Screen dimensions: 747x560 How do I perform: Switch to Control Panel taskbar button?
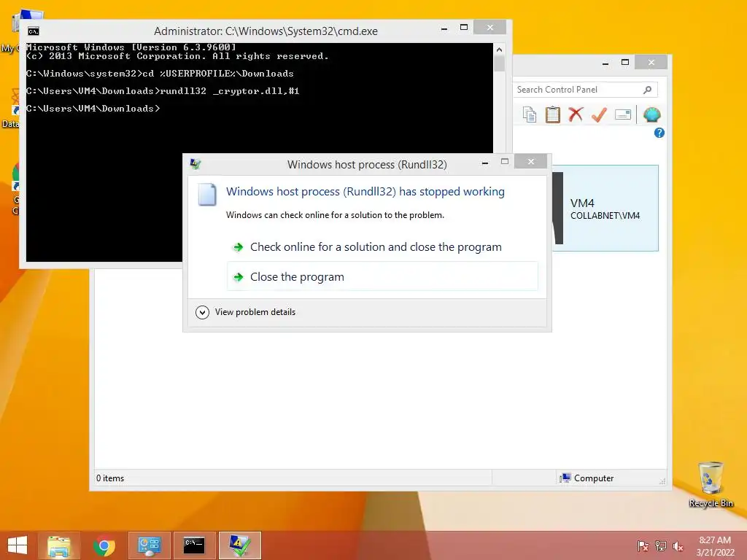pos(149,545)
